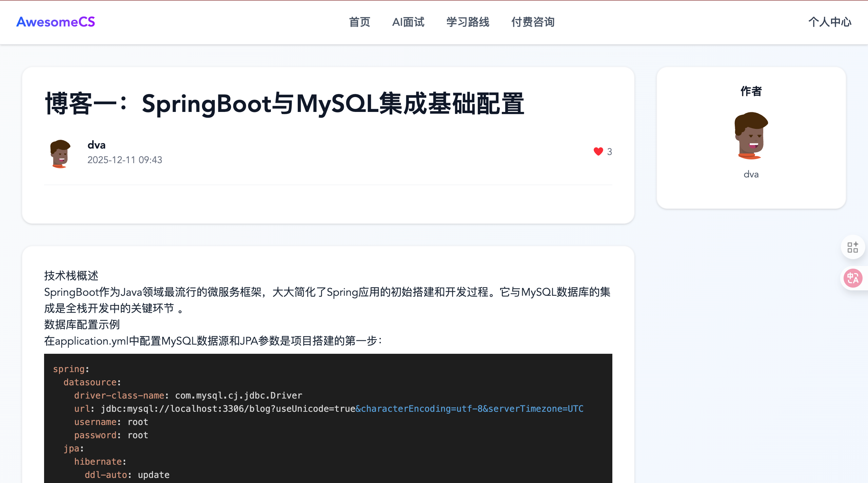Click the ddl-auto update code line
This screenshot has width=868, height=483.
coord(127,475)
